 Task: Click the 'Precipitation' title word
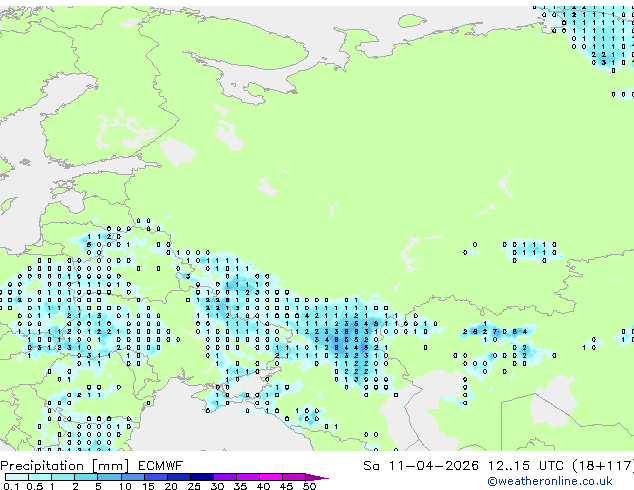[x=42, y=466]
